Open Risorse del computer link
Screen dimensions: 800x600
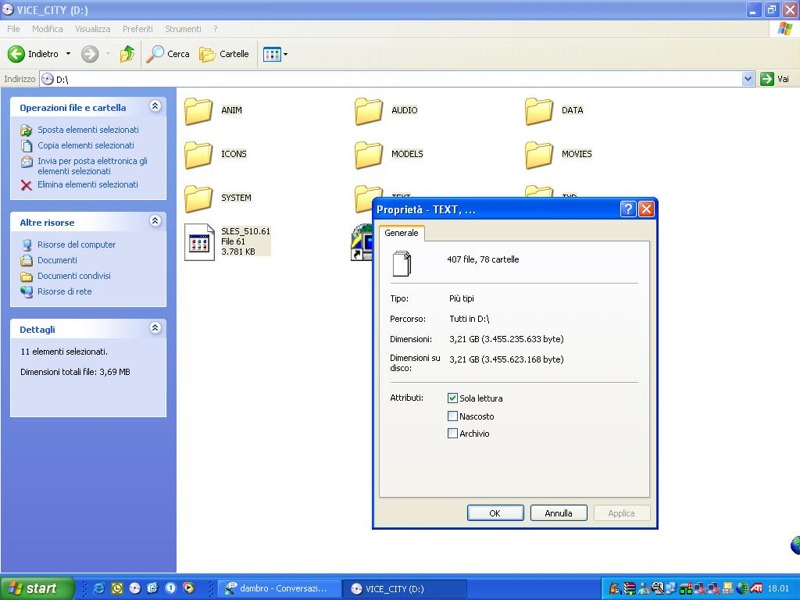(77, 245)
